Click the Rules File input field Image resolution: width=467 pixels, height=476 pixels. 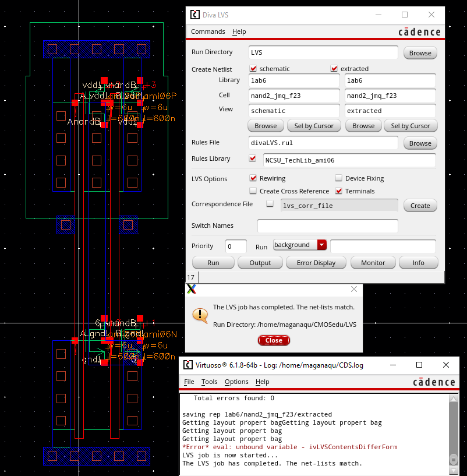323,143
